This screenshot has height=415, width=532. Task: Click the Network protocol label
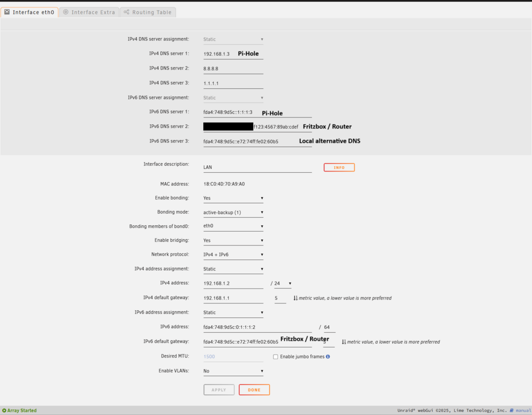170,255
